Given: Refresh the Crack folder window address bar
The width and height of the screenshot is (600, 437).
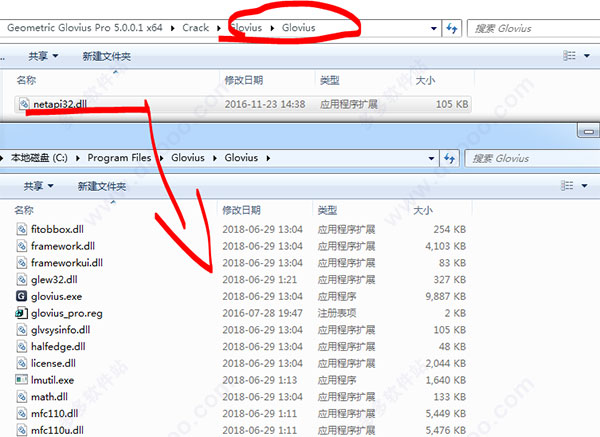Looking at the screenshot, I should 452,28.
